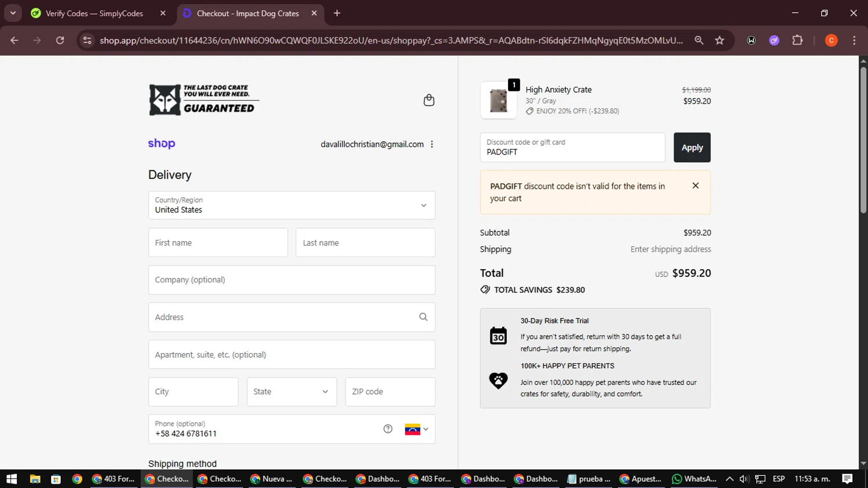Open Windows notification center icon
The image size is (868, 488).
point(848,479)
